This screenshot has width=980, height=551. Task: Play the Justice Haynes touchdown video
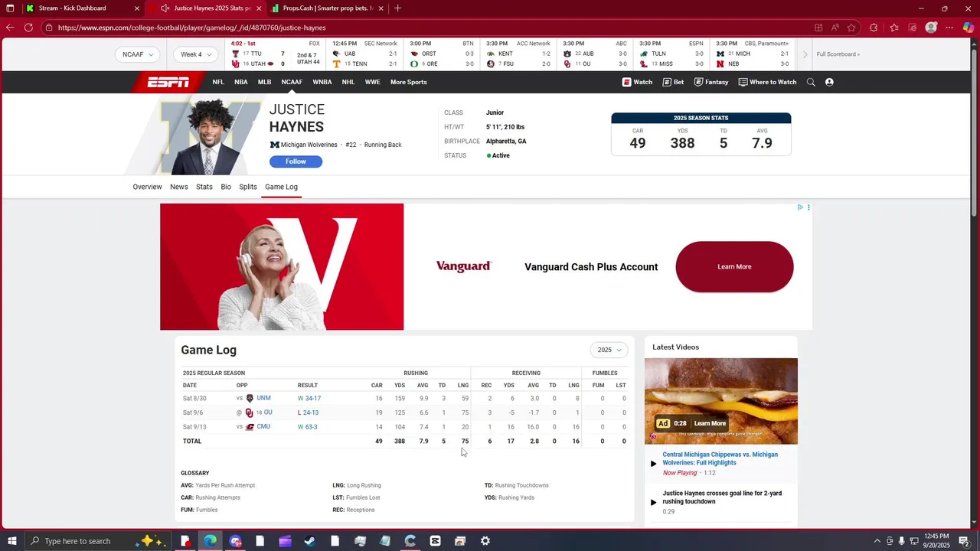(653, 502)
